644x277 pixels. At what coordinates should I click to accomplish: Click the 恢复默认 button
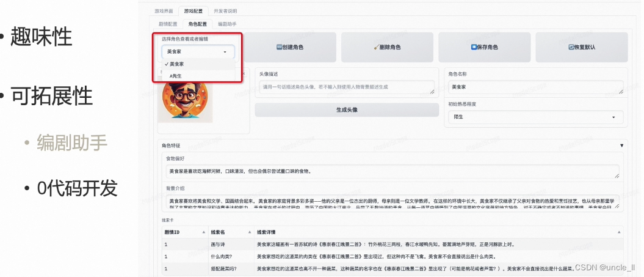pyautogui.click(x=582, y=47)
